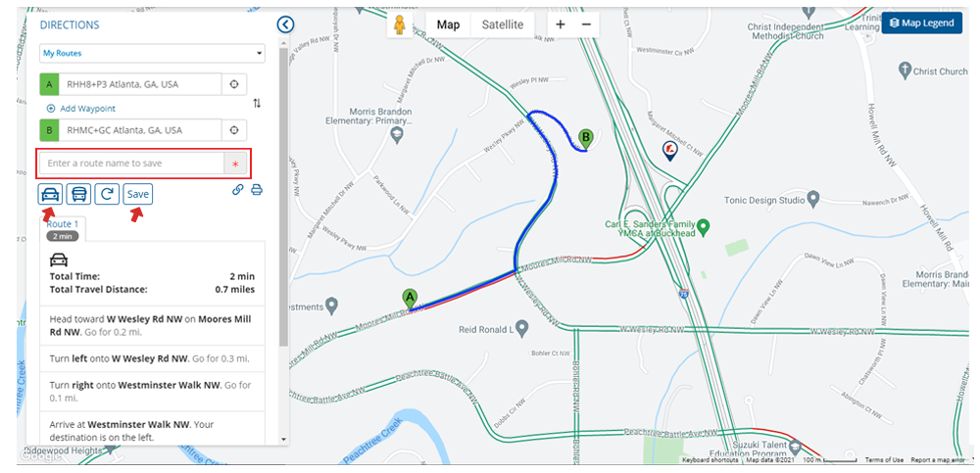Switch to Map view
The height and width of the screenshot is (473, 980).
(x=448, y=24)
